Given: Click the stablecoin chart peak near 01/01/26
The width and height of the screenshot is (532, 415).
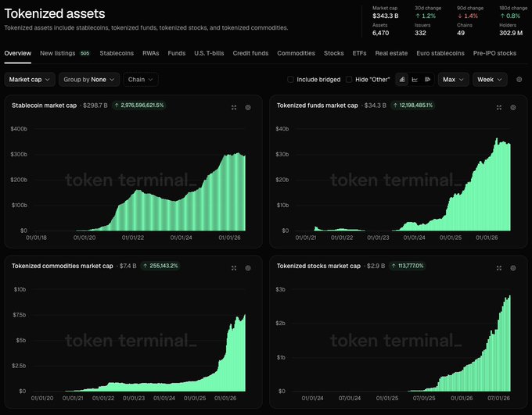Looking at the screenshot, I should click(x=238, y=192).
